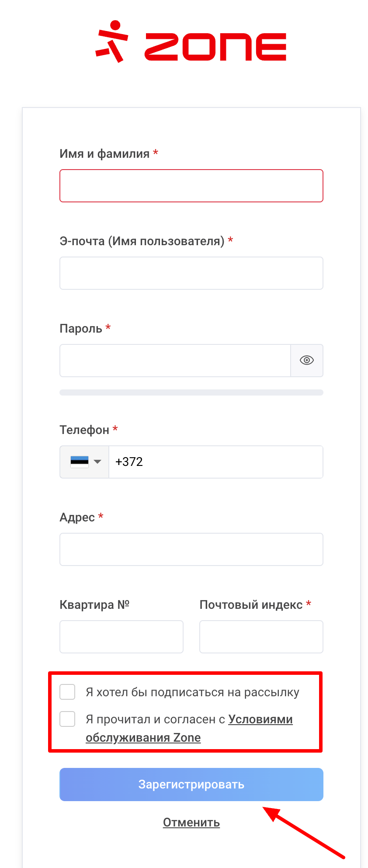Click the password strength indicator bar
The image size is (368, 868).
coord(191,392)
